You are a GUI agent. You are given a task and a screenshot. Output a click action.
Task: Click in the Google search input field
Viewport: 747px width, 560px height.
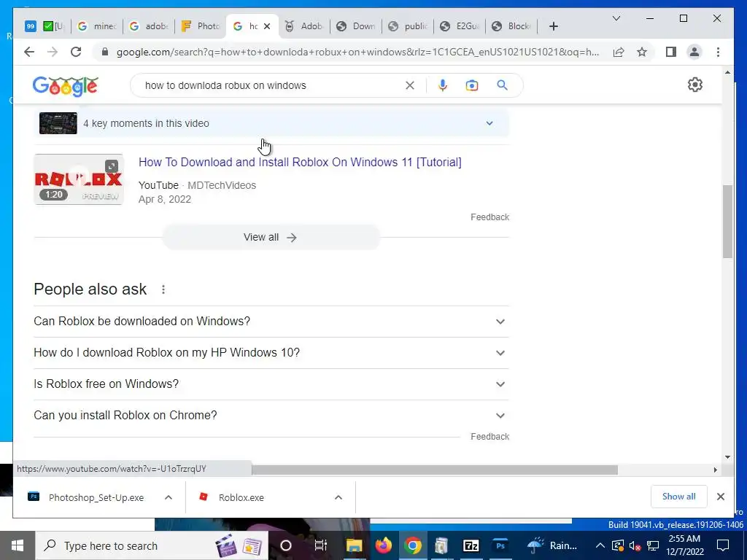coord(271,85)
